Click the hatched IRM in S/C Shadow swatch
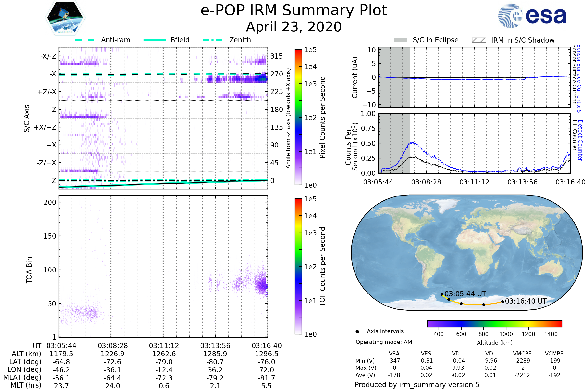Viewport: 588px width, 392px height. coord(479,40)
